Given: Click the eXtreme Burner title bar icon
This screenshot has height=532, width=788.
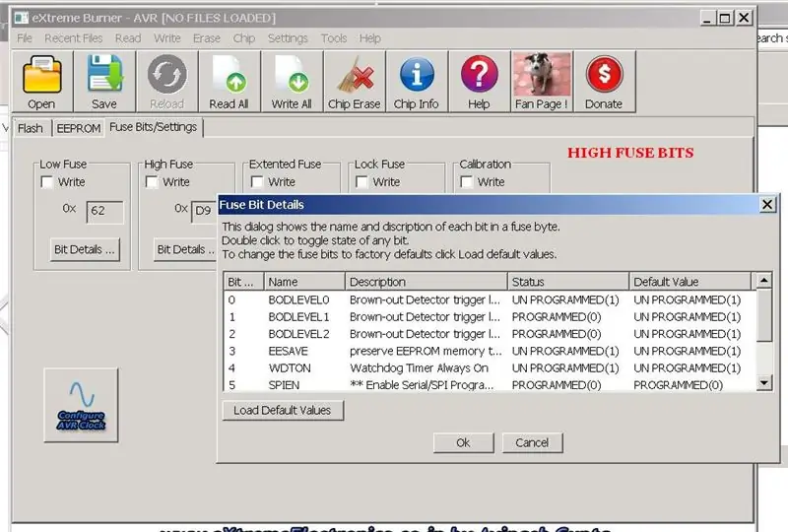Looking at the screenshot, I should [x=21, y=18].
